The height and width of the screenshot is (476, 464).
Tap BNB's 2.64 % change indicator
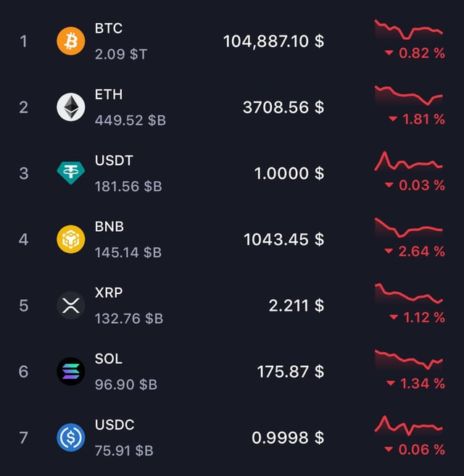point(415,251)
